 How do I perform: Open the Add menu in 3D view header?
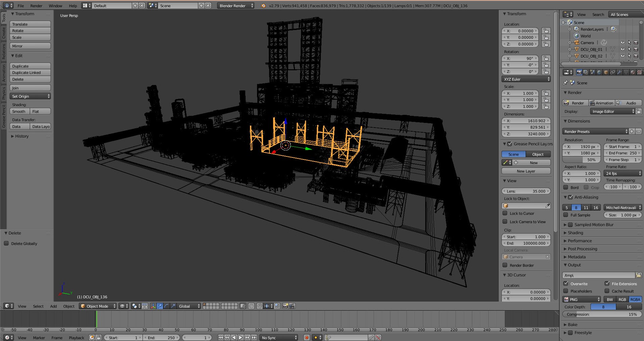[53, 306]
